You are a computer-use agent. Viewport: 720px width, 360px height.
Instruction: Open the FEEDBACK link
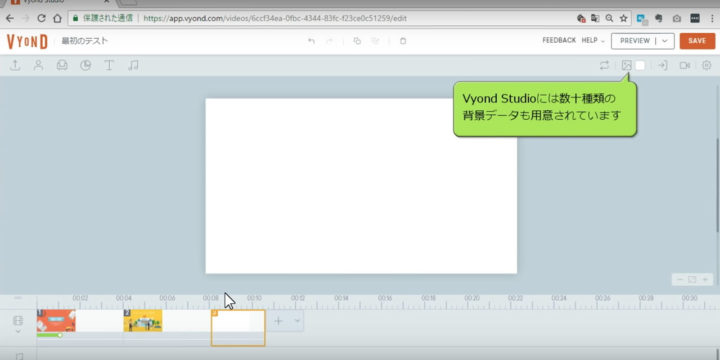[x=559, y=40]
